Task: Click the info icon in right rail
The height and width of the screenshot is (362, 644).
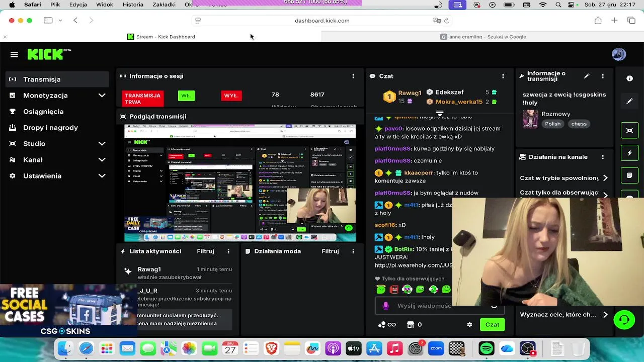Action: pos(629,78)
